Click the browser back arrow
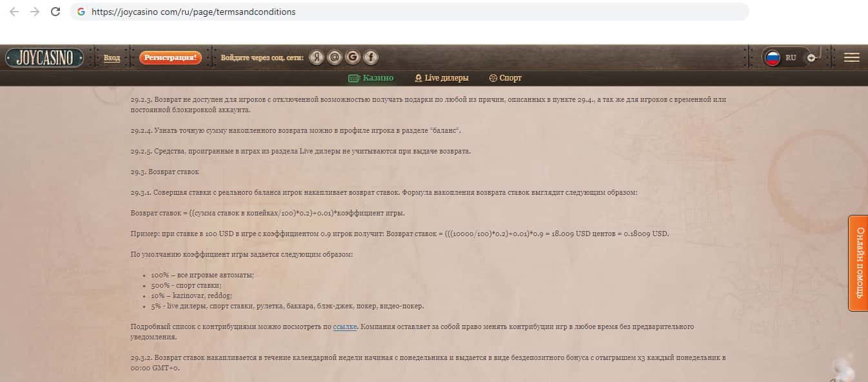Image resolution: width=868 pixels, height=382 pixels. coord(14,12)
